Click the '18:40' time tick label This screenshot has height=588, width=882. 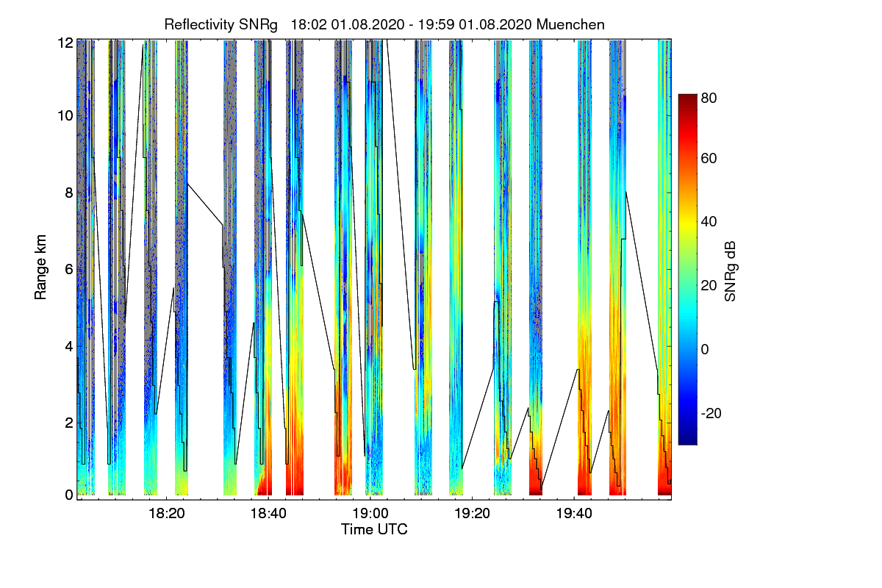pyautogui.click(x=269, y=514)
